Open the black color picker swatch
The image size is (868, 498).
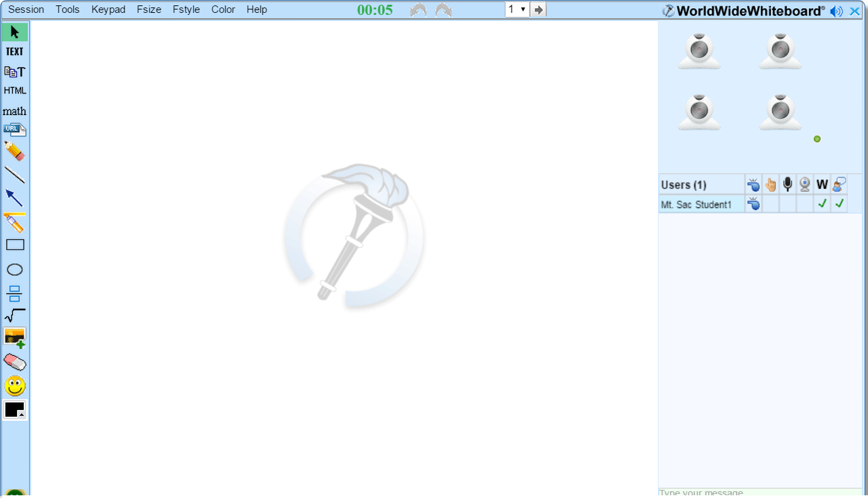[15, 410]
